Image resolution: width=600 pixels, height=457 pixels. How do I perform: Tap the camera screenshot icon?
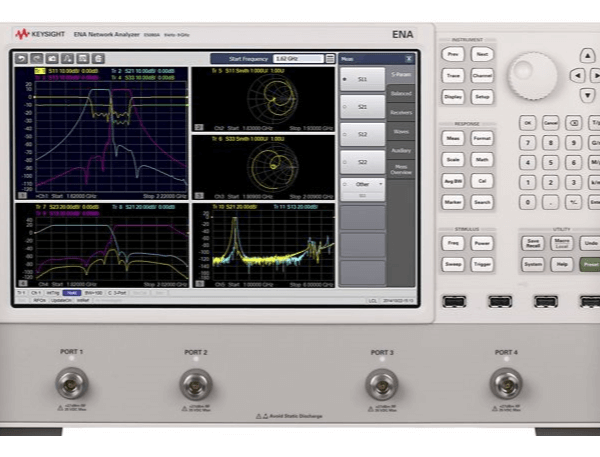pyautogui.click(x=52, y=59)
